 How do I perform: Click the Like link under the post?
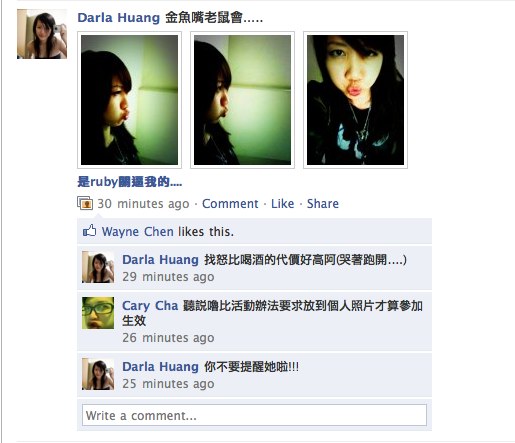pos(282,204)
